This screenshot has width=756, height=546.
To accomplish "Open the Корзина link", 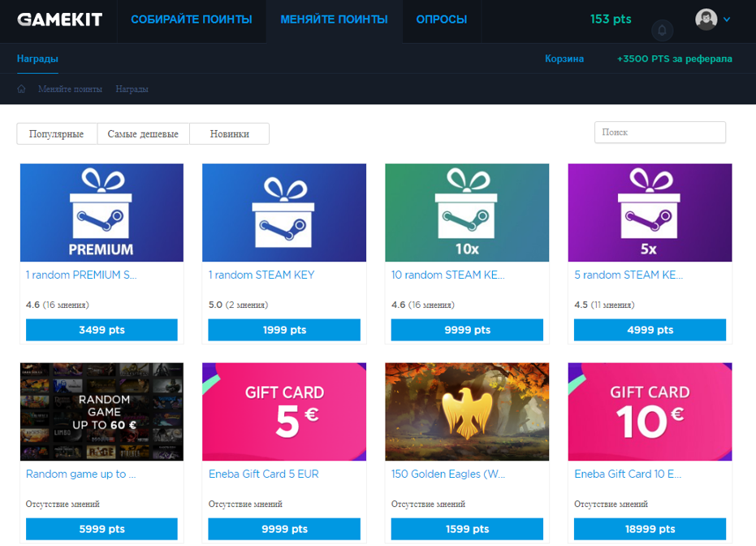I will [x=564, y=58].
